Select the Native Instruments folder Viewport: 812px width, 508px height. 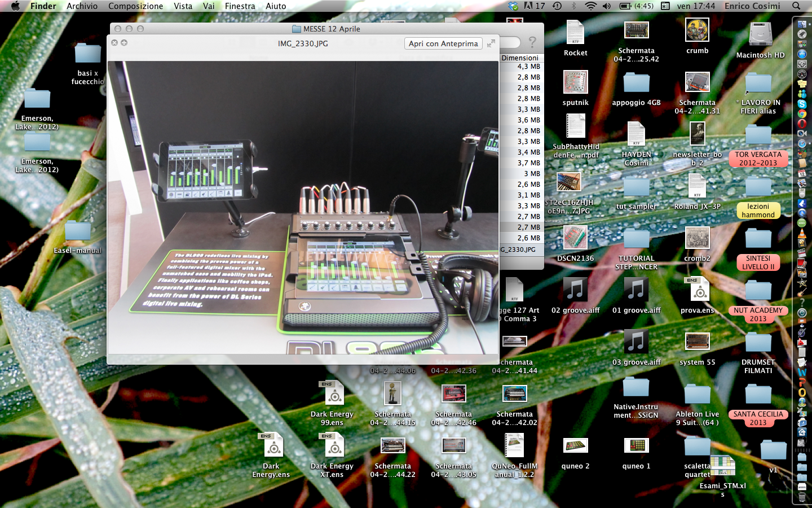(x=636, y=387)
